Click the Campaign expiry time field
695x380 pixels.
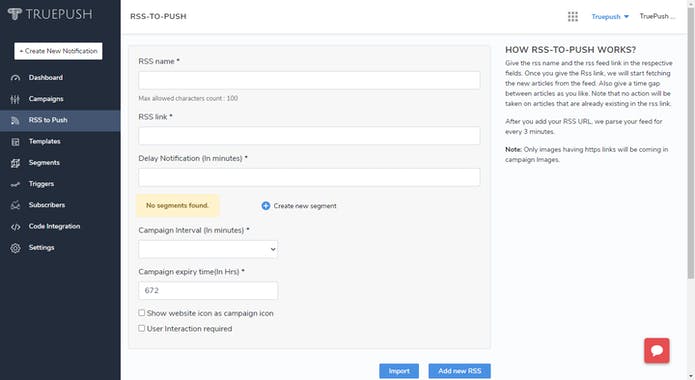click(x=208, y=291)
